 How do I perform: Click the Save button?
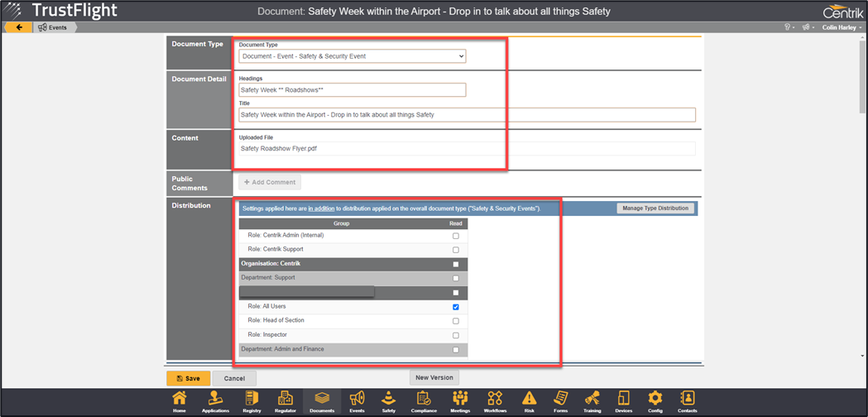188,378
